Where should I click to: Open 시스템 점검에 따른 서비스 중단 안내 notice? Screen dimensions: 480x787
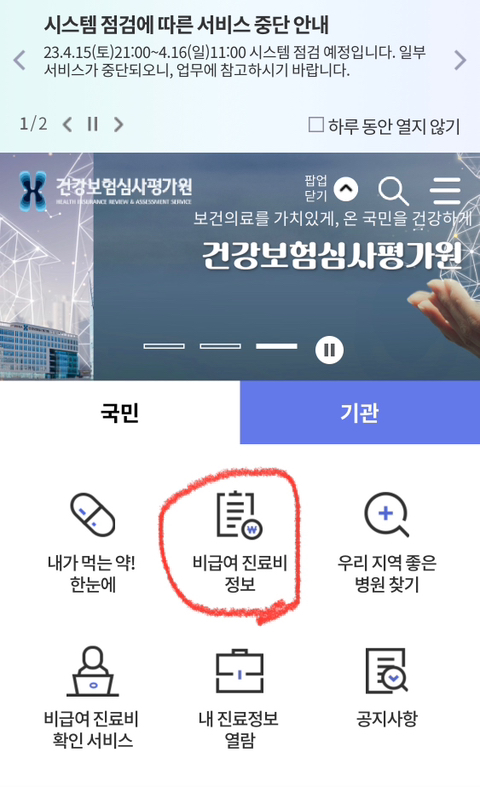pos(186,25)
